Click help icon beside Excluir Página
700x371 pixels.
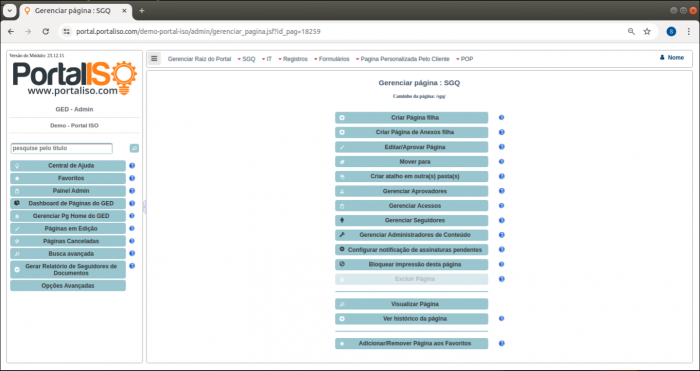501,279
